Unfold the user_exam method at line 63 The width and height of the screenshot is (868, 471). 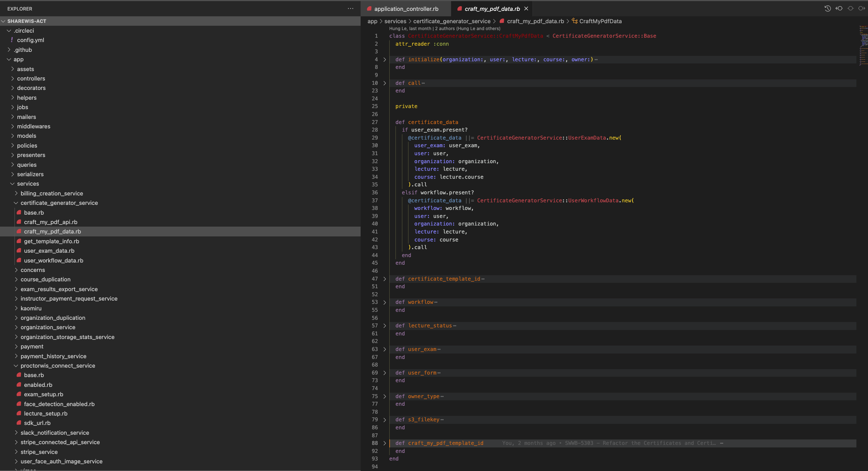coord(385,349)
